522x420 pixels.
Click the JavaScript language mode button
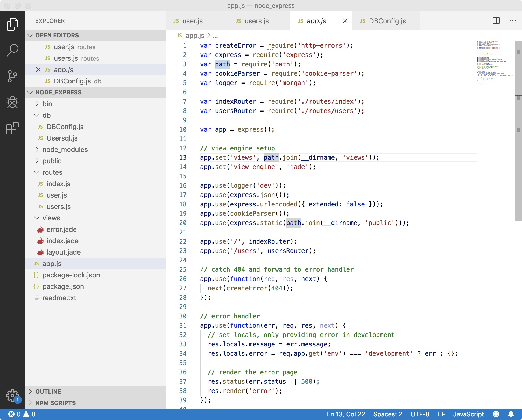[468, 414]
